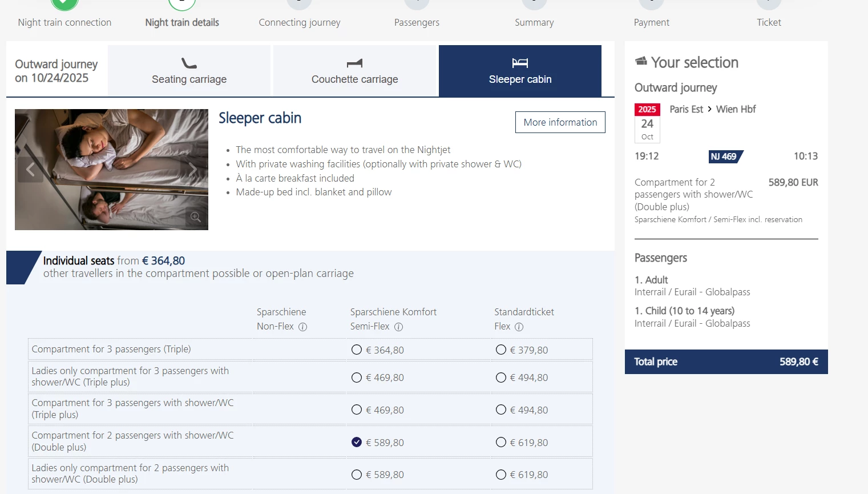
Task: Click the bed icon on Sleeper cabin tab
Action: [x=520, y=63]
